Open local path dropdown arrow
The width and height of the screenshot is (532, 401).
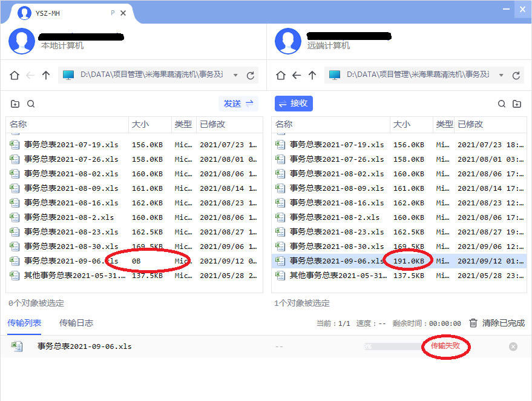(235, 75)
